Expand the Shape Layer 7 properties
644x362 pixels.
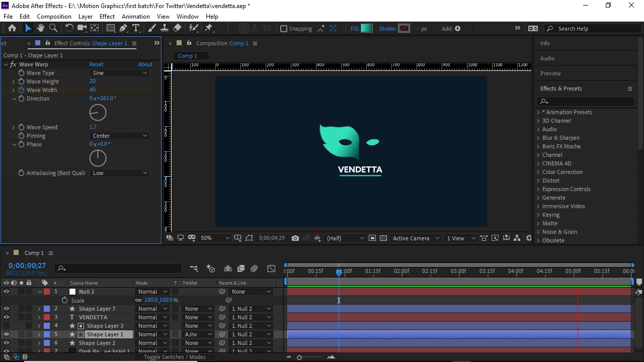click(39, 309)
